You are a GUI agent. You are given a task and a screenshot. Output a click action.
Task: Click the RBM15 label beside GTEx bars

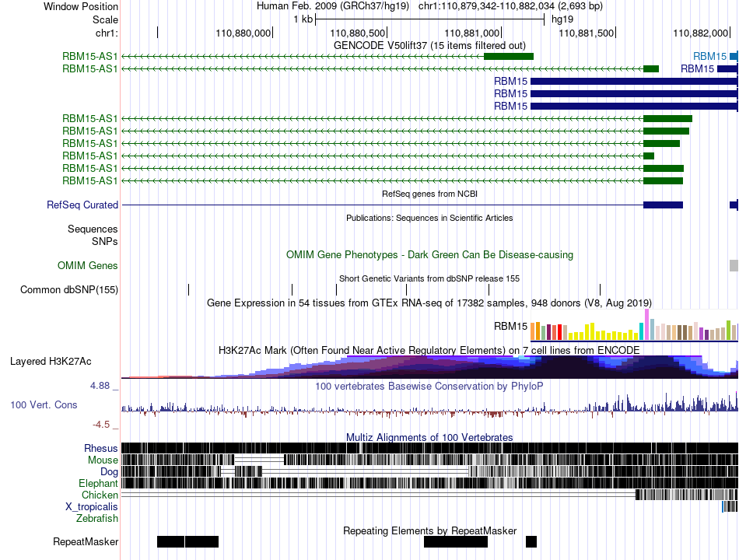(510, 326)
